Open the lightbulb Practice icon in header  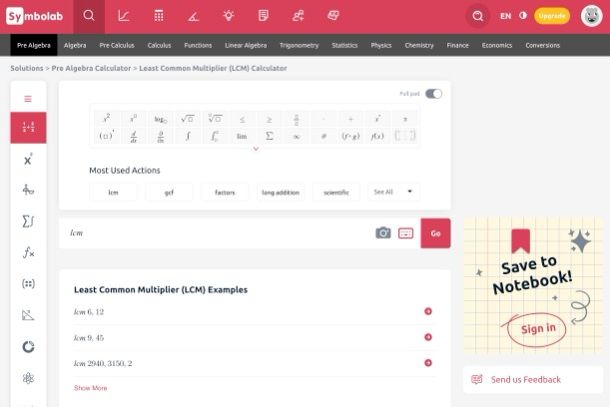228,16
